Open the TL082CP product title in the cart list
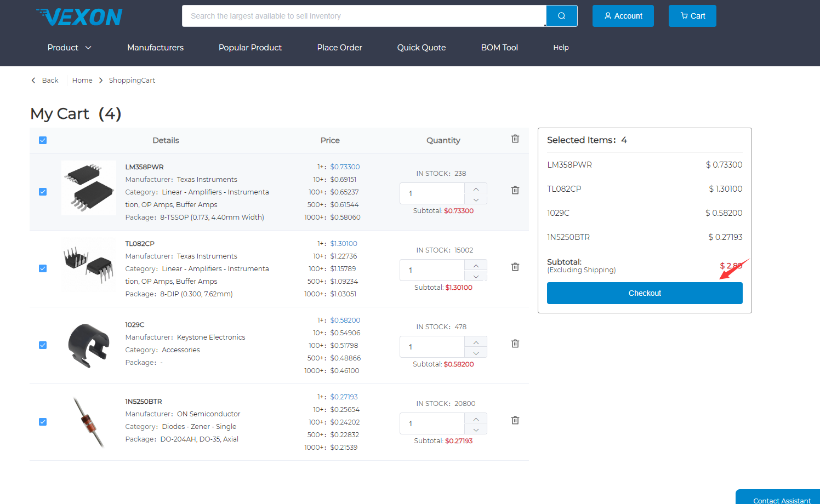 140,244
